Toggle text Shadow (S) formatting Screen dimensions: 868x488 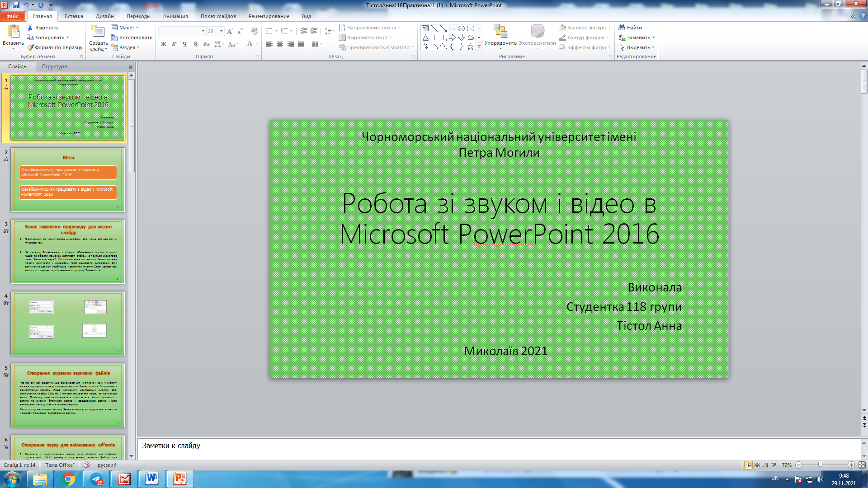tap(196, 44)
